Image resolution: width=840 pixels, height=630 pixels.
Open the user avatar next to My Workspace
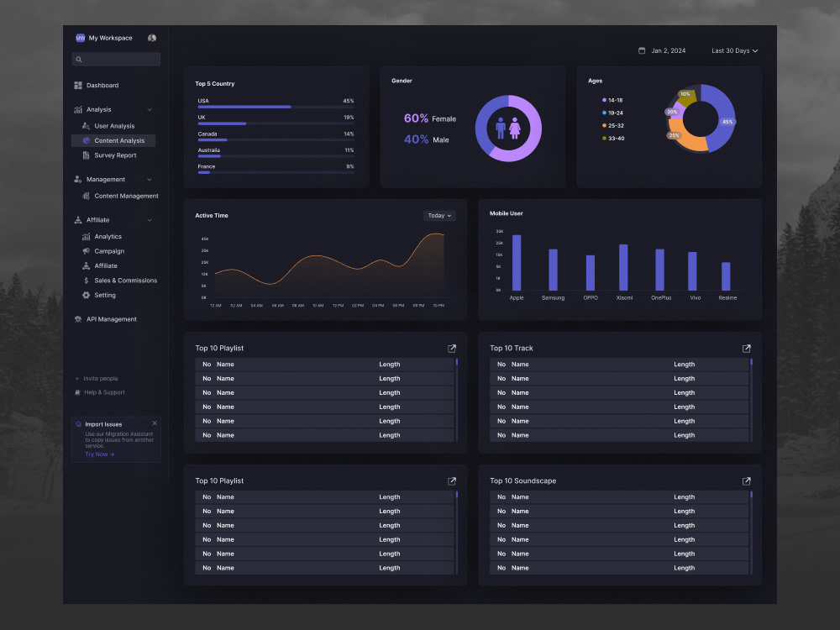[x=152, y=38]
